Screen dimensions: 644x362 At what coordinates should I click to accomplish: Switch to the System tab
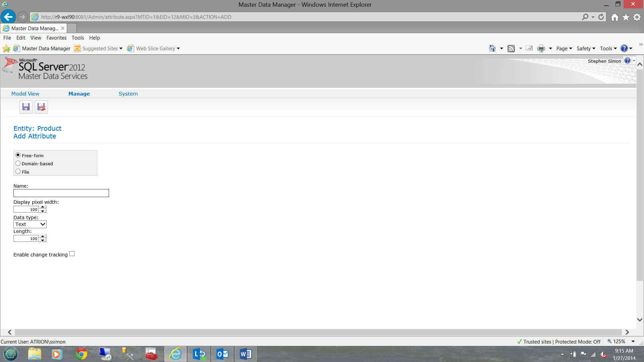(x=128, y=94)
